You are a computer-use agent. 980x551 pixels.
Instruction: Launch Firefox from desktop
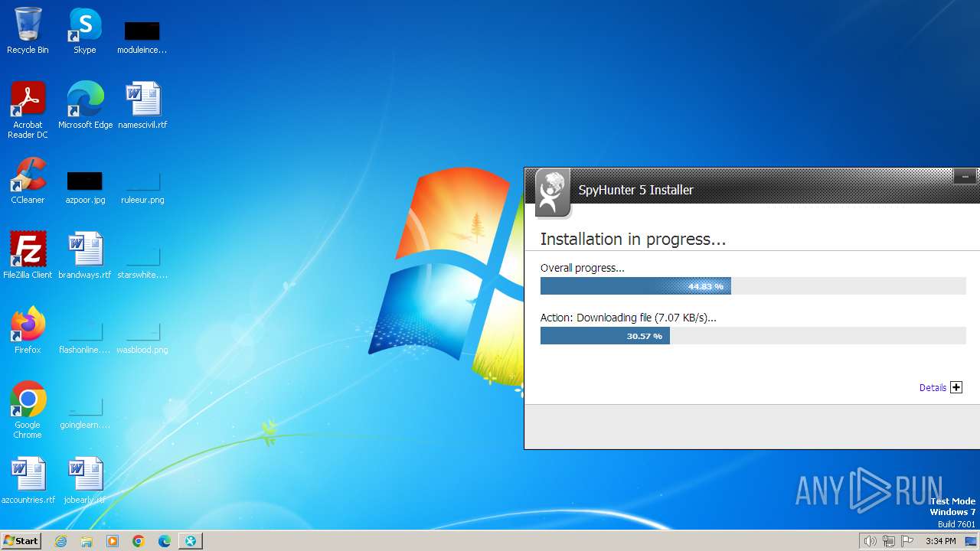point(28,331)
